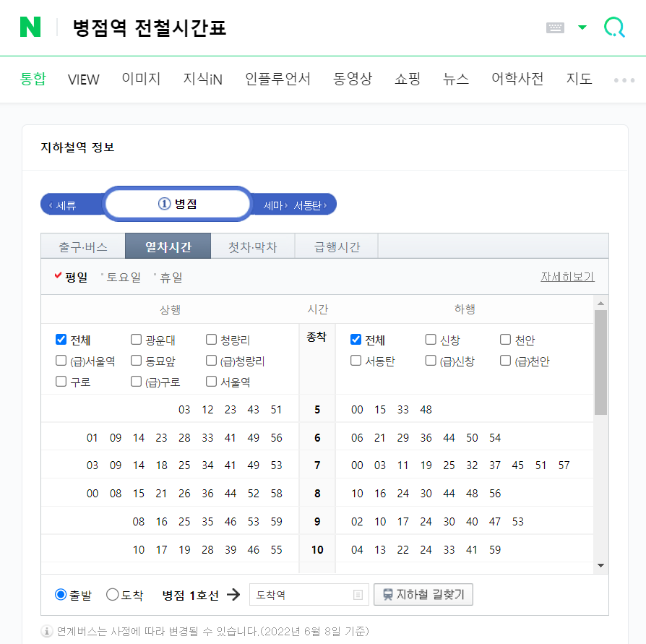Switch to the 이미지 tab
The height and width of the screenshot is (644, 646).
coord(141,79)
